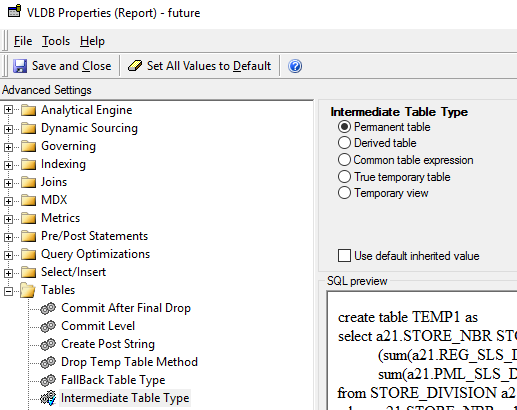Click the Query Optimizations folder icon
The image size is (517, 410).
pos(29,254)
